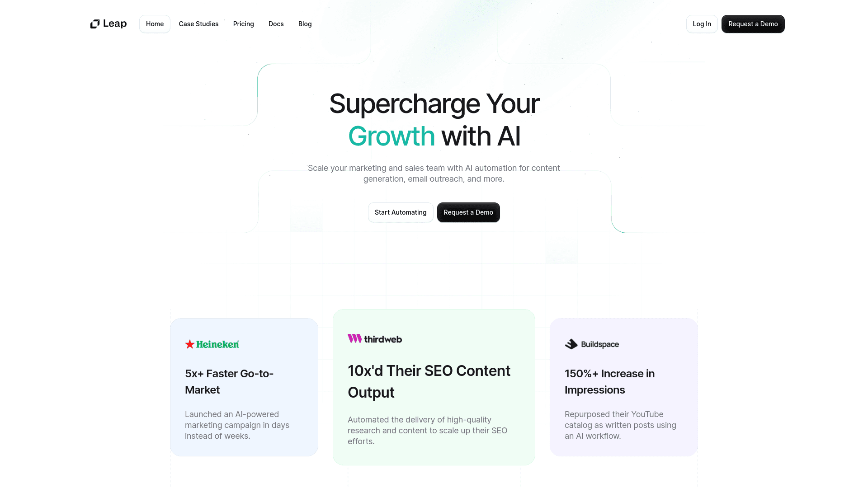Viewport: 868px width, 488px height.
Task: Open the Docs navigation link
Action: [276, 24]
